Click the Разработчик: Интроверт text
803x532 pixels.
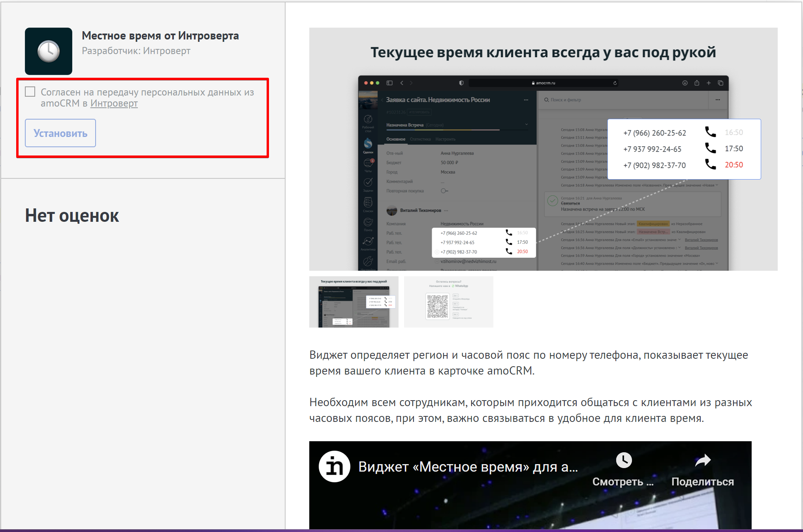tap(136, 51)
